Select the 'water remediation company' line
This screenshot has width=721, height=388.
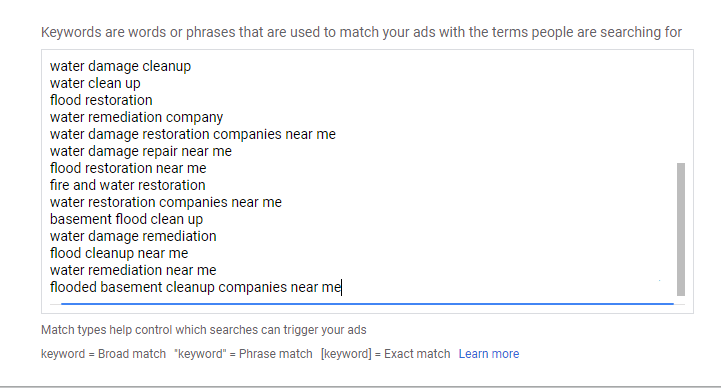tap(137, 117)
